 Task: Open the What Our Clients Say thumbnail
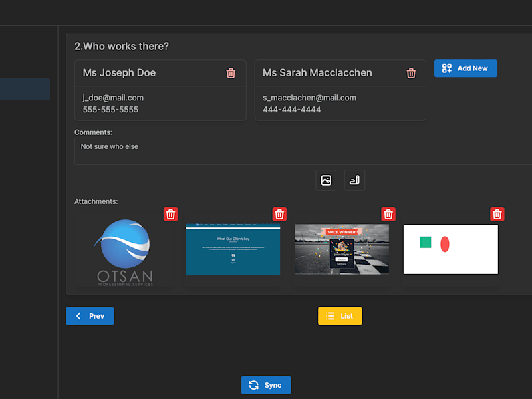click(233, 249)
